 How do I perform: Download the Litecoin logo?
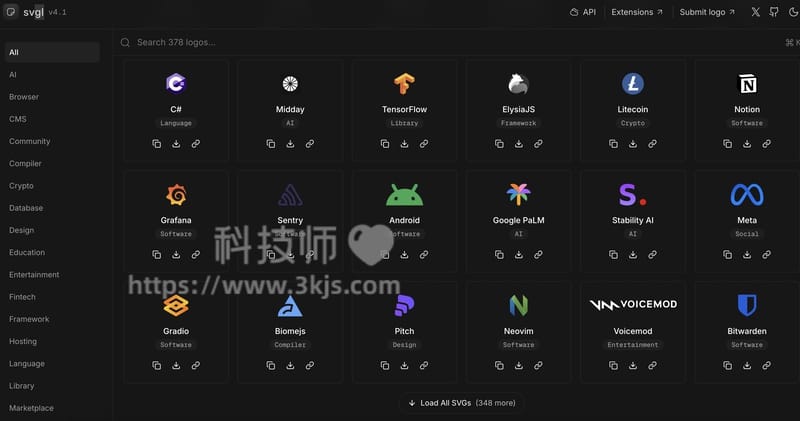(633, 144)
